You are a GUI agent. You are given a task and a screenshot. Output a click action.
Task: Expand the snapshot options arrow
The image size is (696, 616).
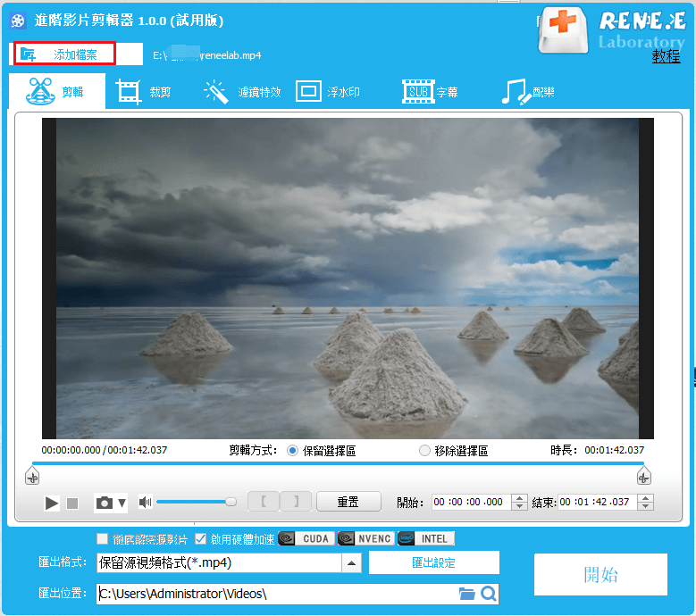(122, 503)
